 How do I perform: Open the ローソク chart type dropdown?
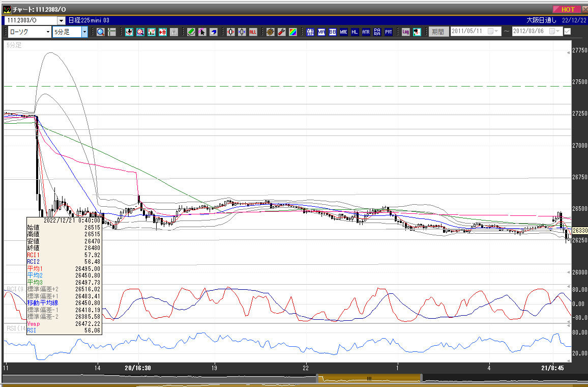click(x=48, y=32)
